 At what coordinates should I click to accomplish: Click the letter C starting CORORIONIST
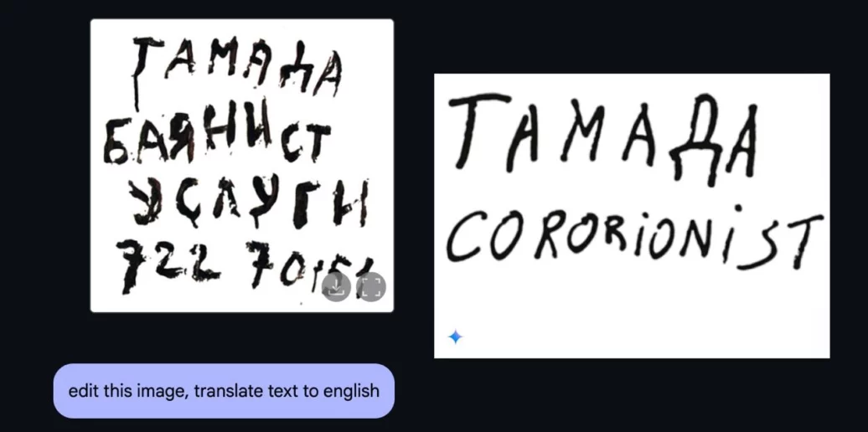pos(466,239)
